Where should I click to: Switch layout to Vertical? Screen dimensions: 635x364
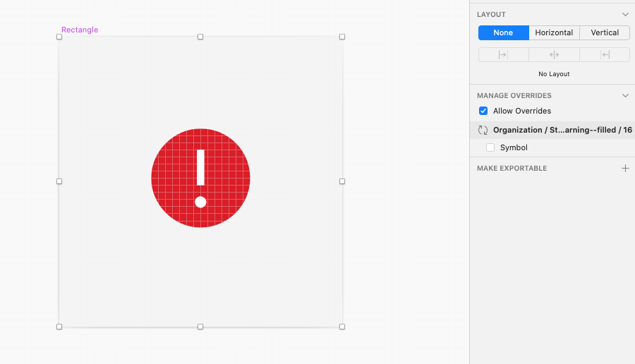pyautogui.click(x=605, y=32)
